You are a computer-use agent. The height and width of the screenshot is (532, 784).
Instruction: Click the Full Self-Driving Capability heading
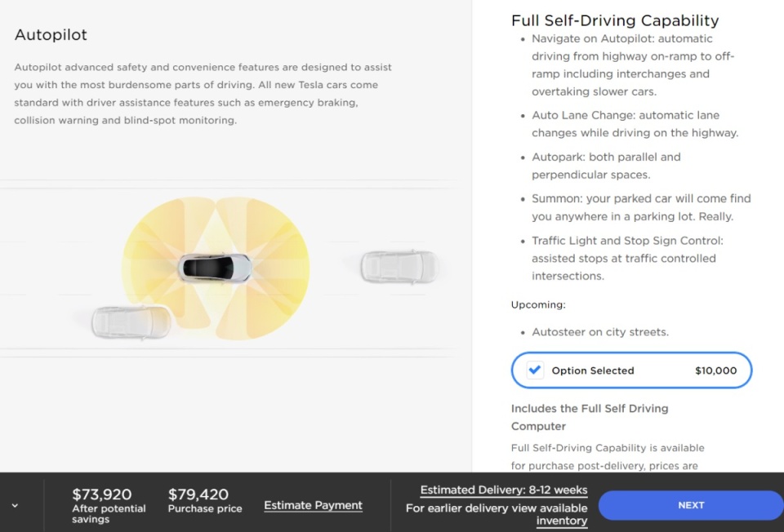[x=615, y=21]
